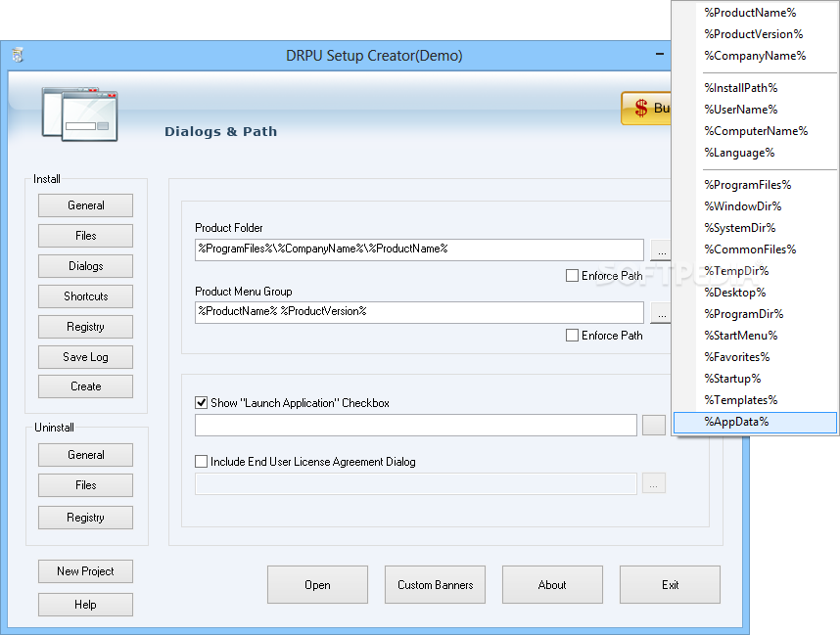
Task: Open variables menu for Product Menu Group
Action: tap(662, 313)
